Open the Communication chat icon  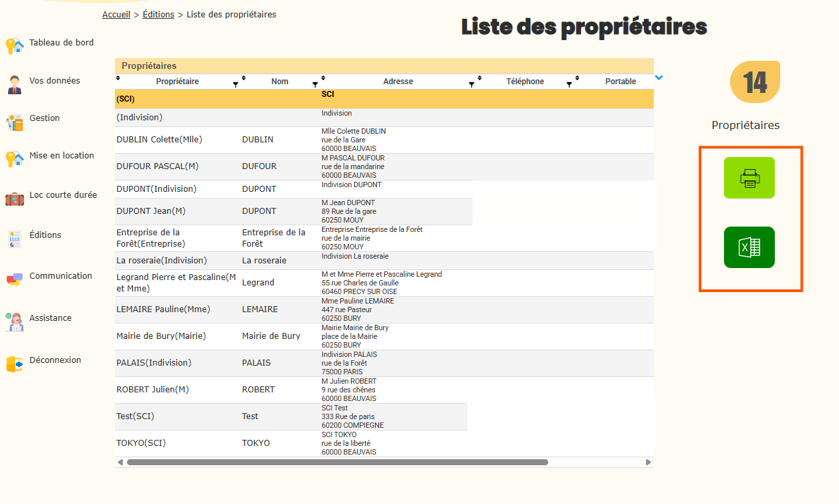pos(15,279)
